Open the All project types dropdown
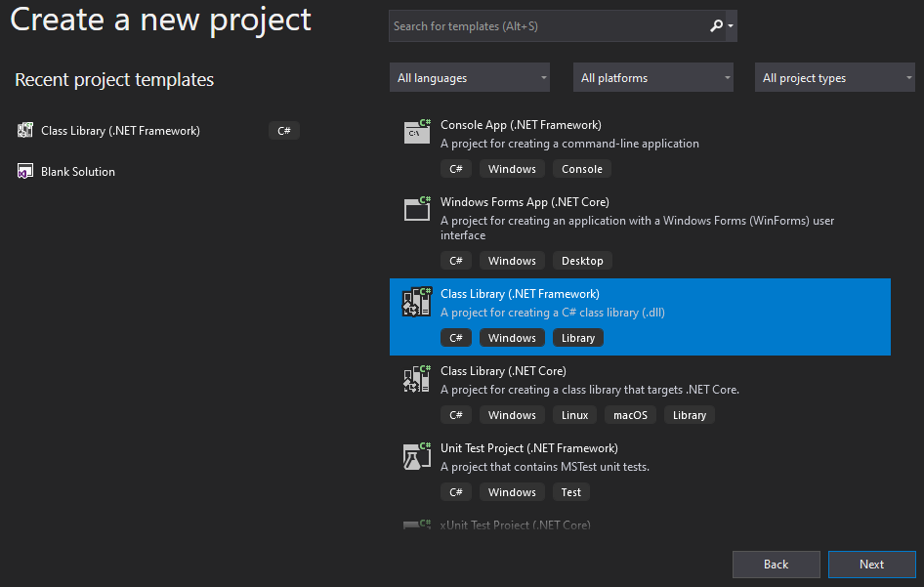This screenshot has height=587, width=924. pos(834,77)
